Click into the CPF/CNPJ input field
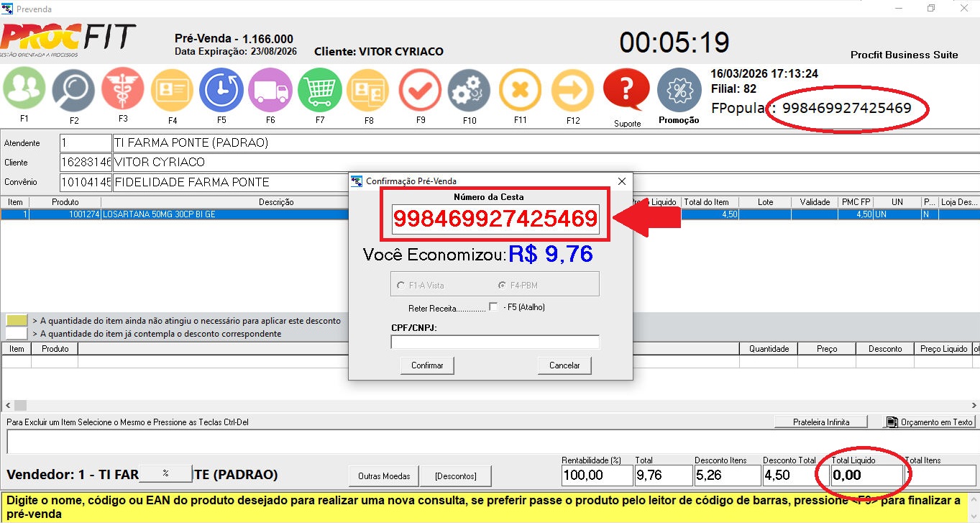Image resolution: width=980 pixels, height=523 pixels. click(x=495, y=342)
